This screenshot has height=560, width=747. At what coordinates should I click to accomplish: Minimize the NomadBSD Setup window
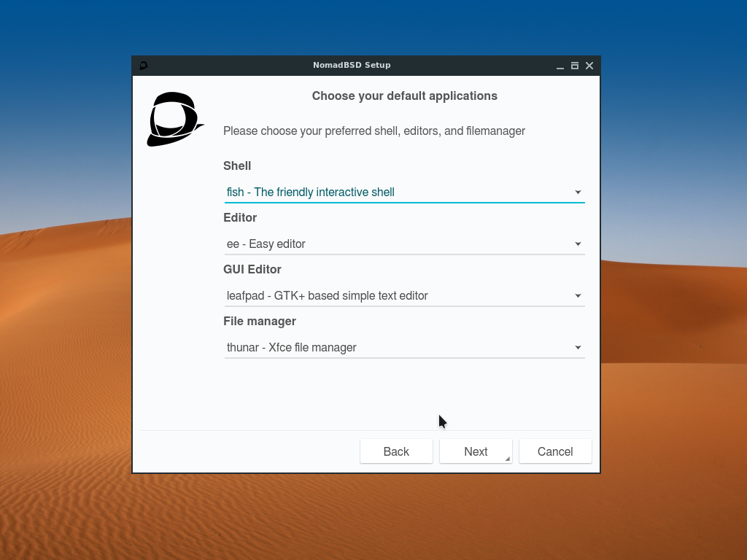[x=560, y=66]
